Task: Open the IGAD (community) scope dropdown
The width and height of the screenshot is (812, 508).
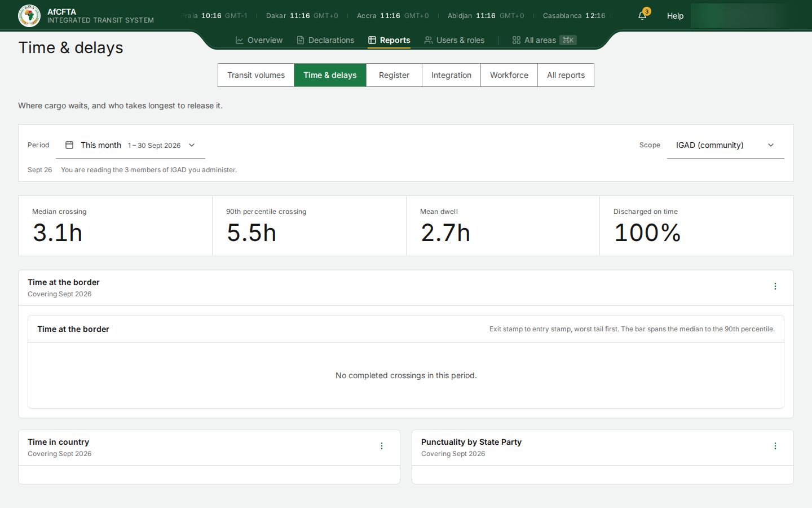Action: pos(725,145)
